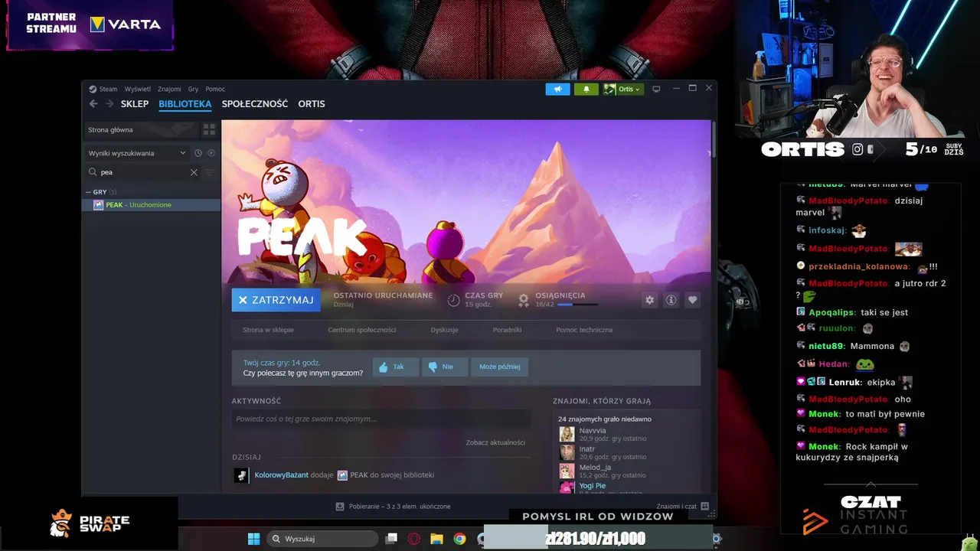Choose 'Może później' for the review

499,367
